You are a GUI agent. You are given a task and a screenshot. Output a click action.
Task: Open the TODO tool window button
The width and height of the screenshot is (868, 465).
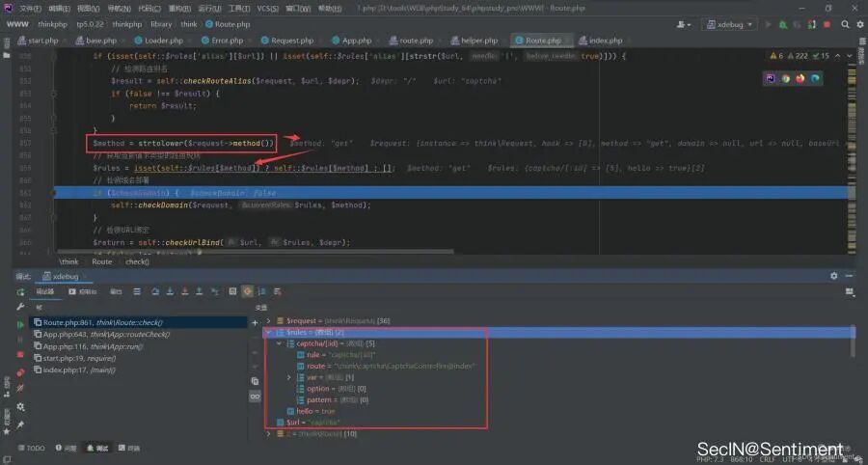point(32,448)
